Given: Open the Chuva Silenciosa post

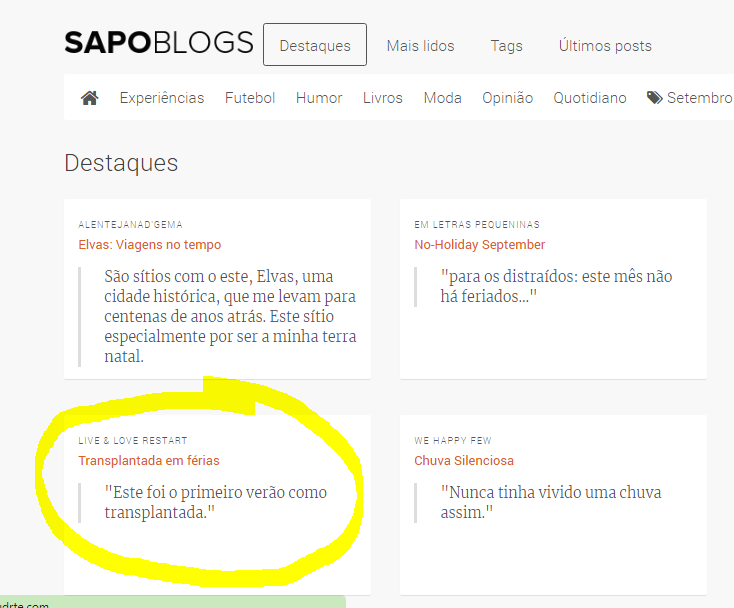Looking at the screenshot, I should (x=464, y=461).
